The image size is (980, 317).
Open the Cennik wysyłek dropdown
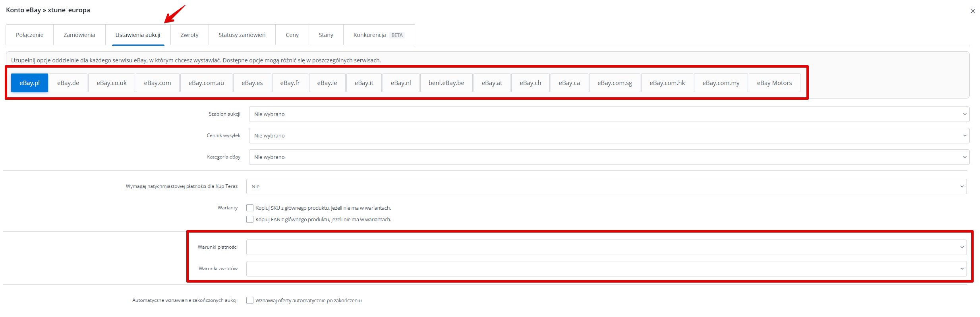[609, 136]
